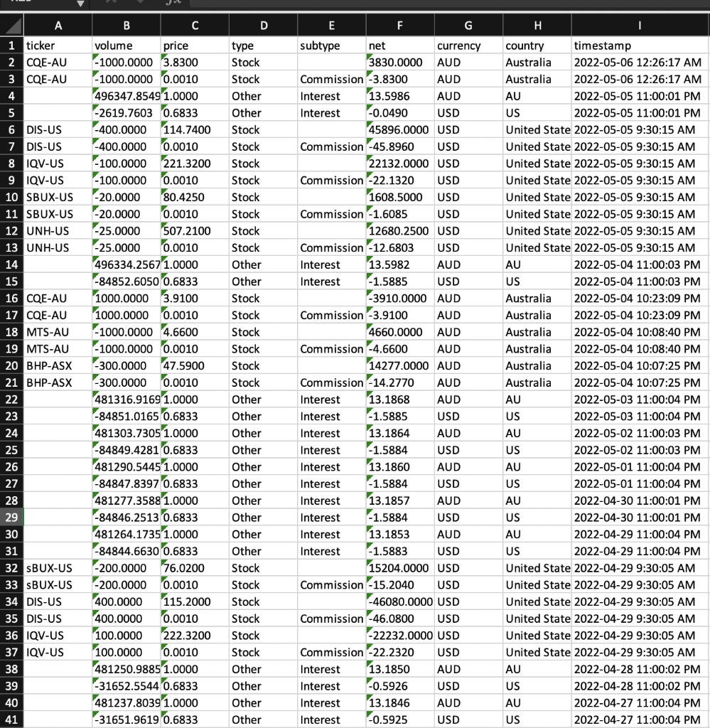Click UNH-US ticker in row 13
The image size is (710, 728).
click(x=58, y=247)
